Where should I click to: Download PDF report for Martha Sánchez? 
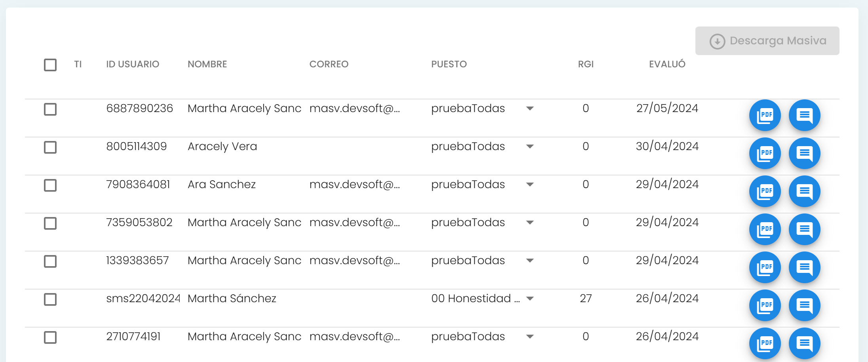765,305
